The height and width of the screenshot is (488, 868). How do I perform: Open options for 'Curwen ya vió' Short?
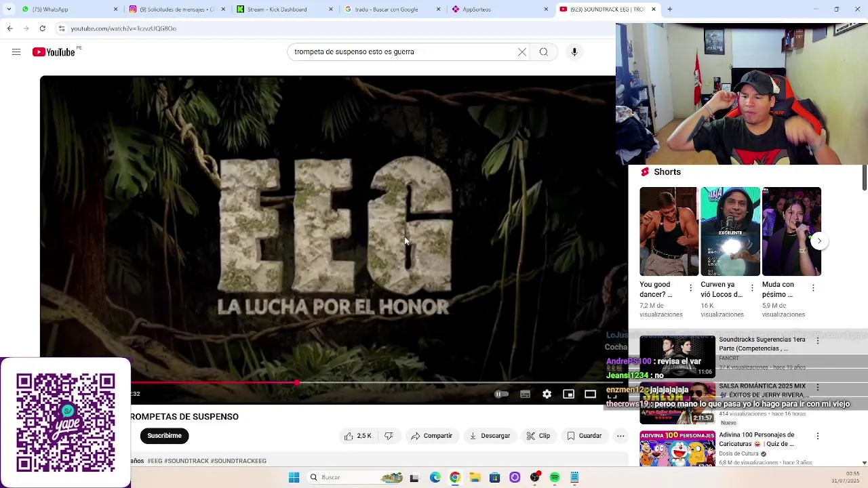[x=752, y=288]
